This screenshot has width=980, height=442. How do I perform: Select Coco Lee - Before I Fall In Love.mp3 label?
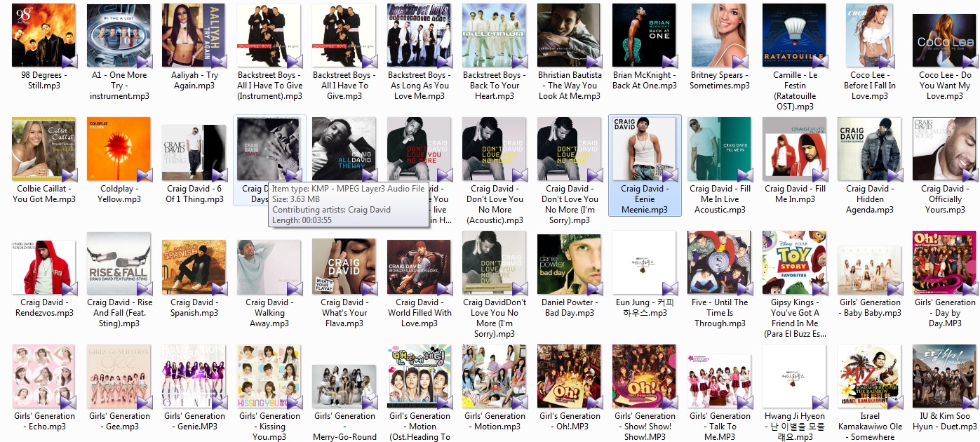click(x=869, y=86)
